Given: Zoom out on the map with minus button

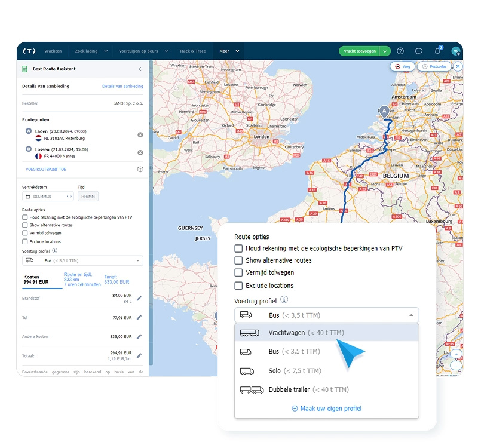Looking at the screenshot, I should [456, 365].
